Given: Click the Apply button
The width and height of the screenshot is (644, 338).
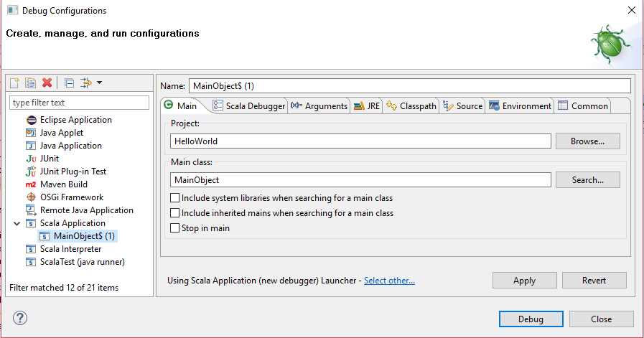Looking at the screenshot, I should click(525, 281).
